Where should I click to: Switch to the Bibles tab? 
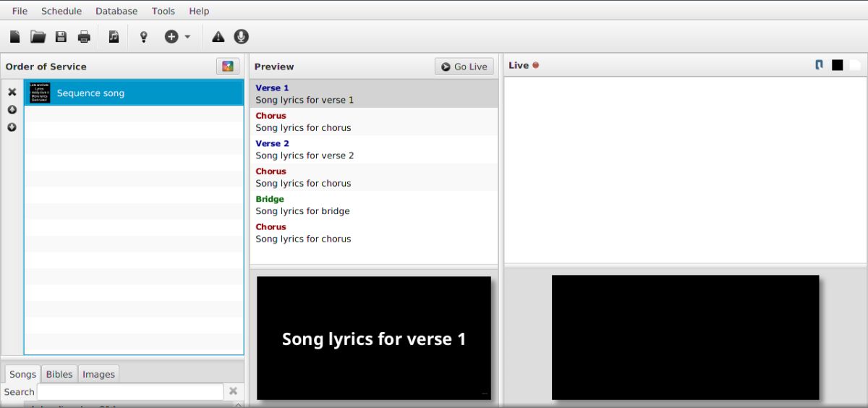[x=59, y=374]
